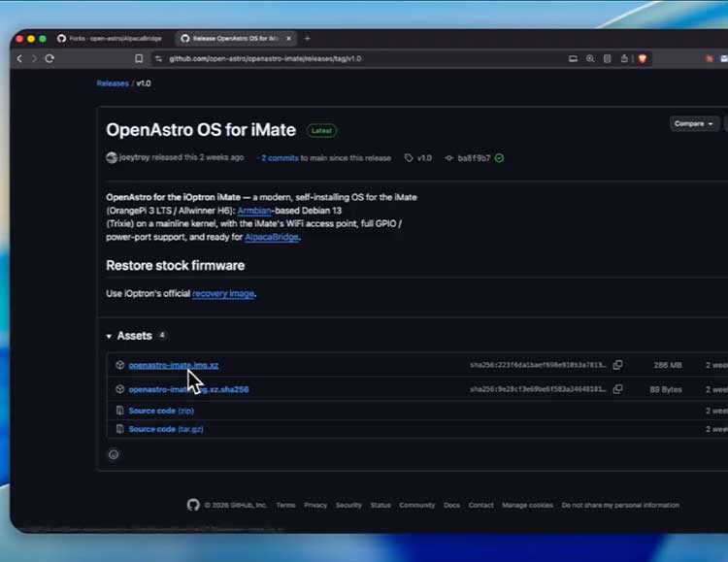Screen dimensions: 728x562
Task: Add a reaction with the smiley icon
Action: point(114,454)
